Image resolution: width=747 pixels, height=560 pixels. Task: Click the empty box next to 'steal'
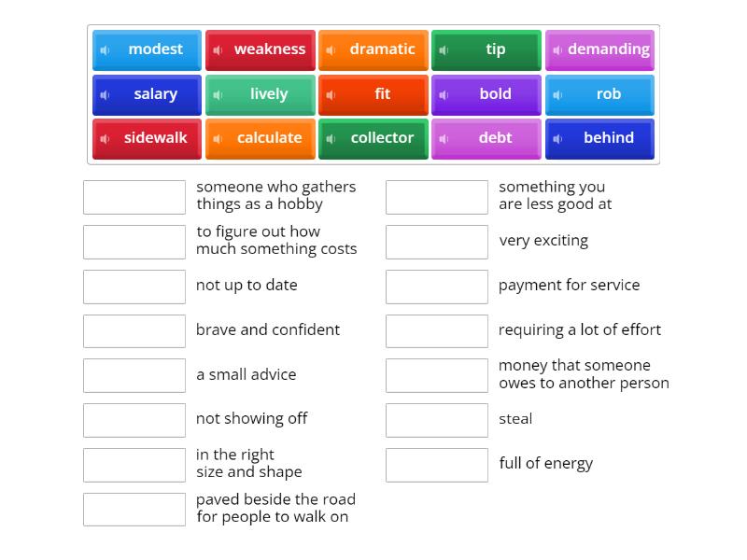[x=437, y=420]
